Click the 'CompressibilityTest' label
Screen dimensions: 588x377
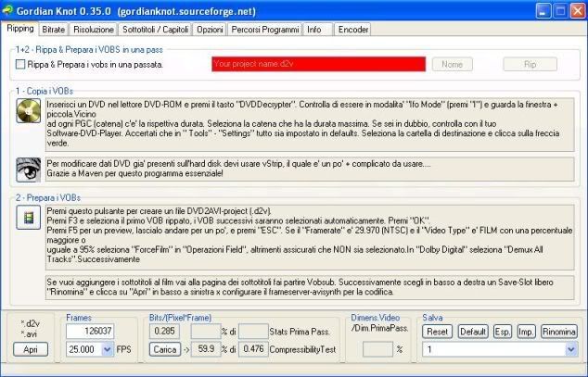[x=302, y=349]
